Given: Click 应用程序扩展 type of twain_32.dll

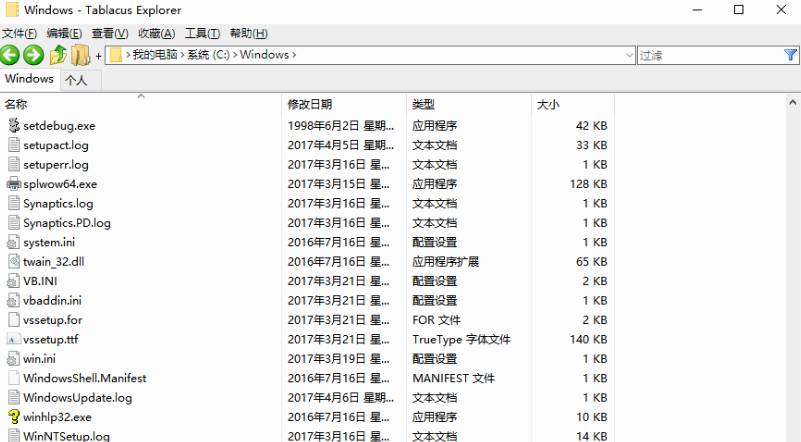Looking at the screenshot, I should click(445, 262).
